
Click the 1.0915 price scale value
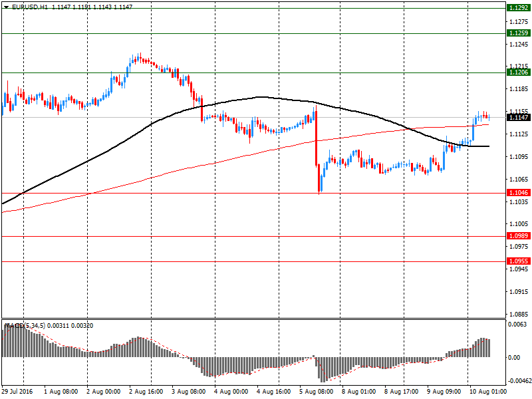tap(519, 291)
